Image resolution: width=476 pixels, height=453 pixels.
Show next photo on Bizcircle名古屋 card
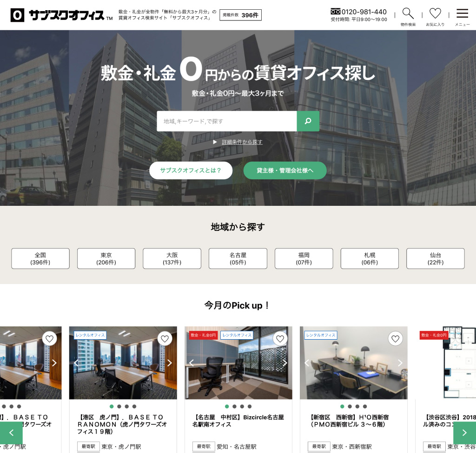(285, 363)
